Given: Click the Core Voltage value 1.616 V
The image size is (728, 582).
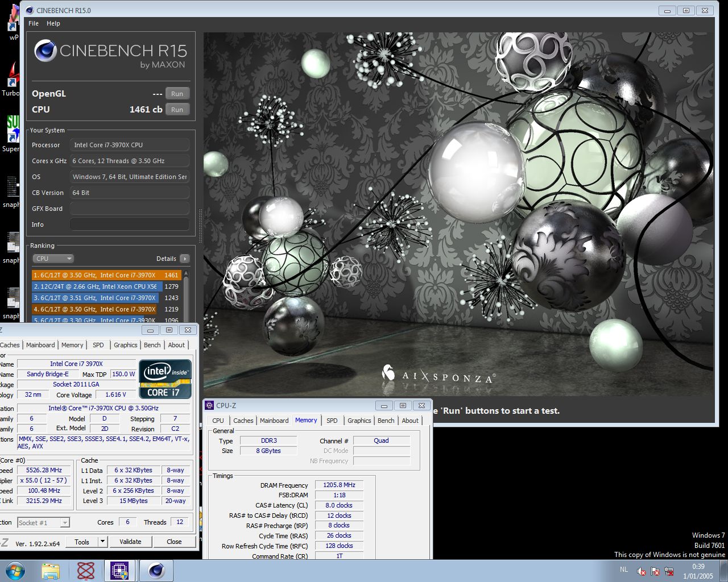Looking at the screenshot, I should [x=116, y=394].
